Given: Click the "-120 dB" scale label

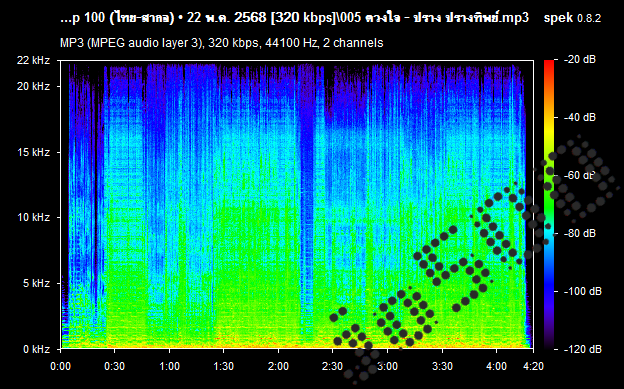Looking at the screenshot, I should pyautogui.click(x=583, y=349).
